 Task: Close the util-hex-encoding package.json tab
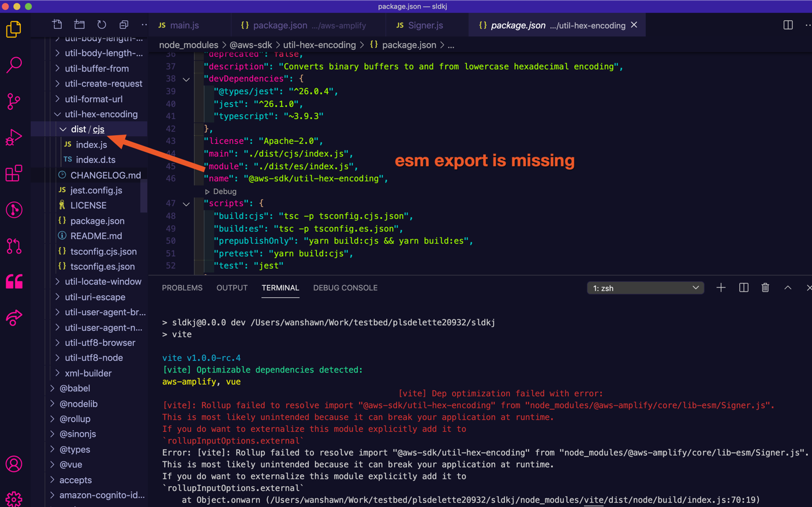pos(634,25)
